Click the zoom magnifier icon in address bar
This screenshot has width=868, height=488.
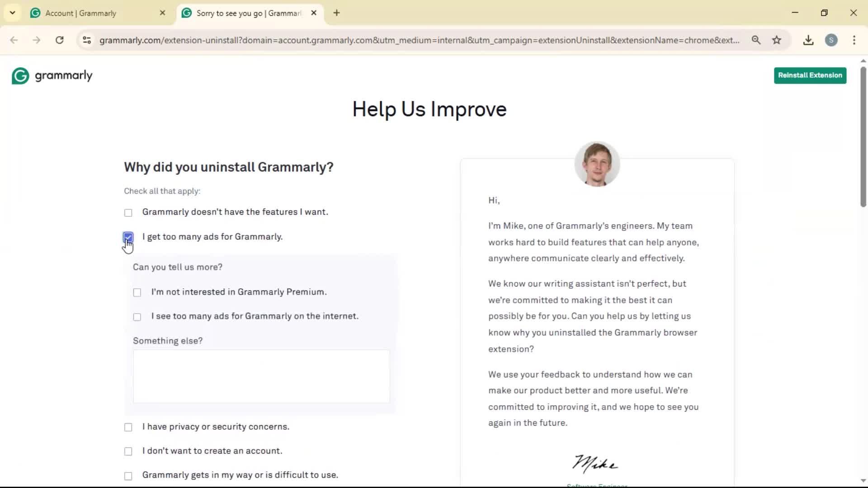point(756,40)
